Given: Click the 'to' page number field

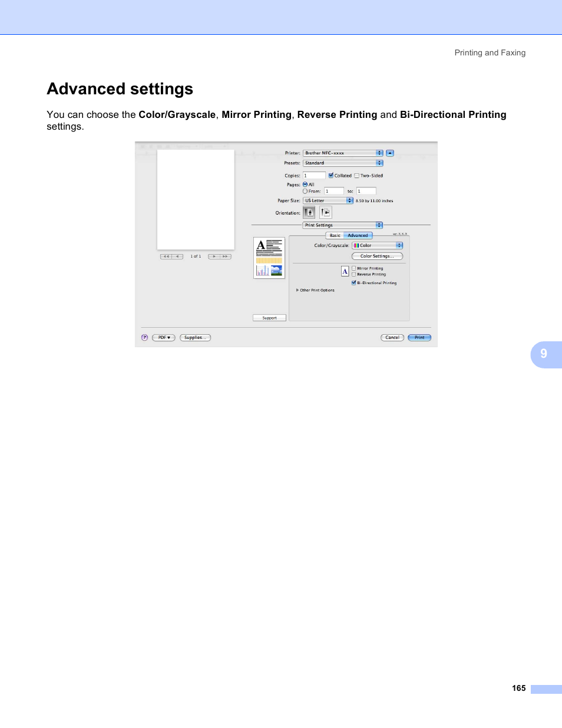Looking at the screenshot, I should 366,191.
